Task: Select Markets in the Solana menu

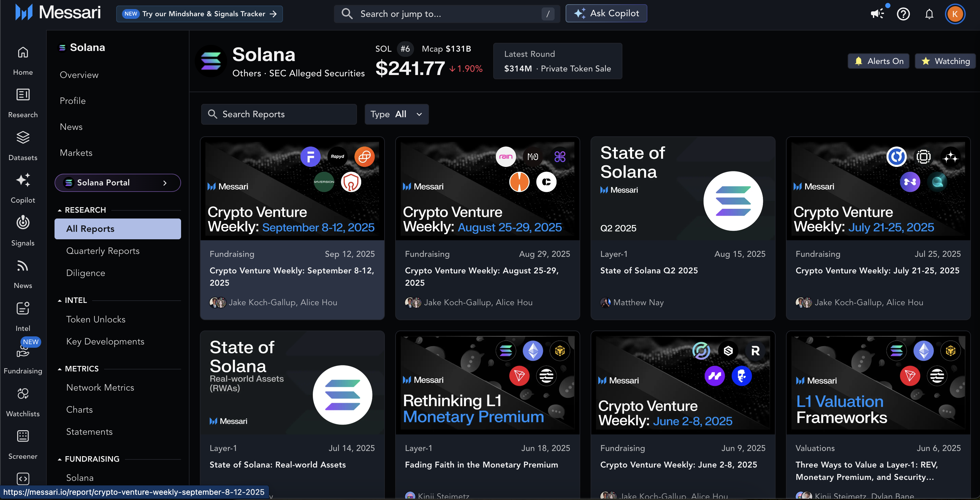Action: coord(76,153)
